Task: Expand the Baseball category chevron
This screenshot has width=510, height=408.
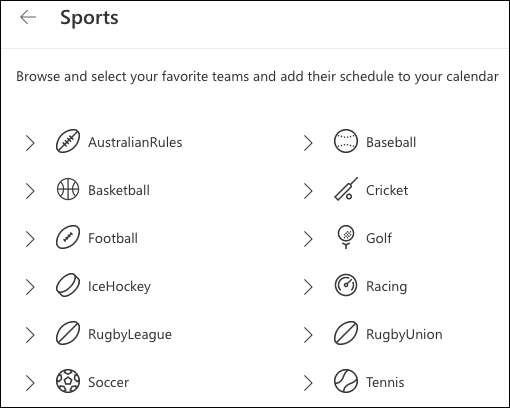Action: click(308, 143)
